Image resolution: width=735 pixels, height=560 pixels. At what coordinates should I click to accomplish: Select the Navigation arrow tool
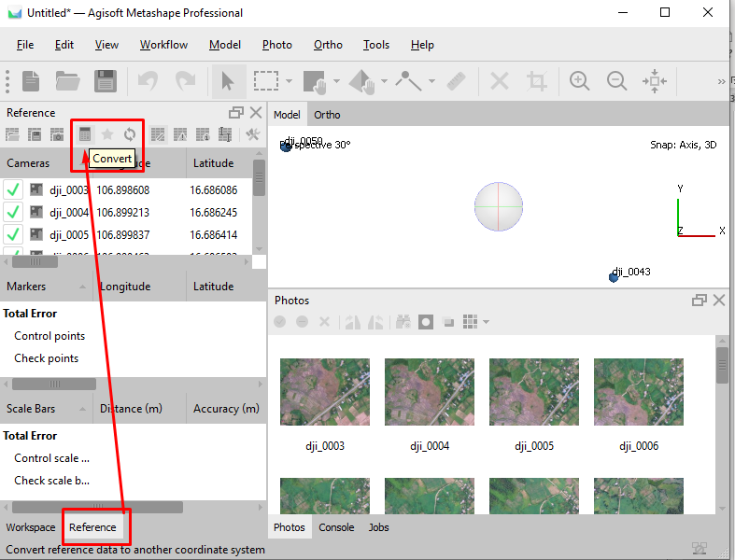pos(228,81)
